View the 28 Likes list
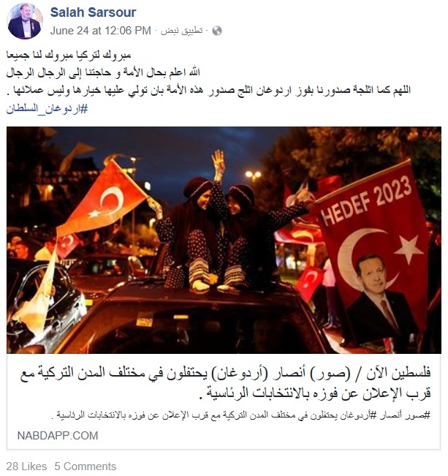The width and height of the screenshot is (448, 476). 26,466
